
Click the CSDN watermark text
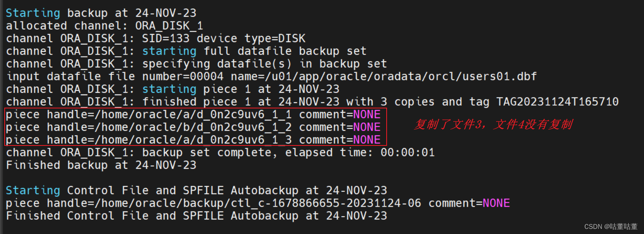tap(611, 227)
